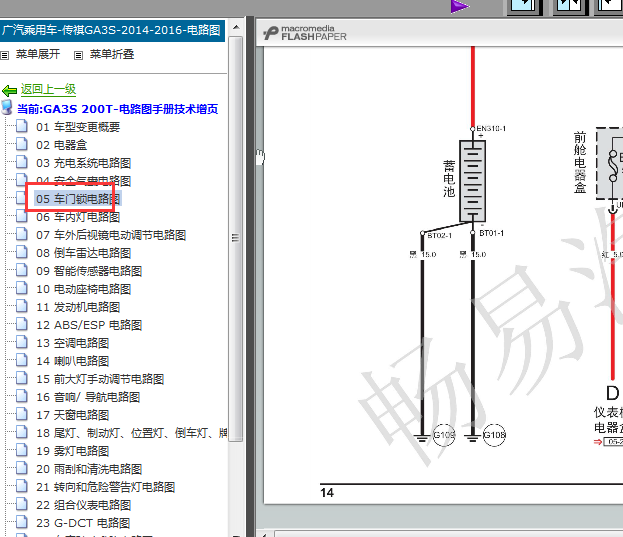
Task: Click page icon of 20 雨刮和清洗电路图
Action: 22,468
